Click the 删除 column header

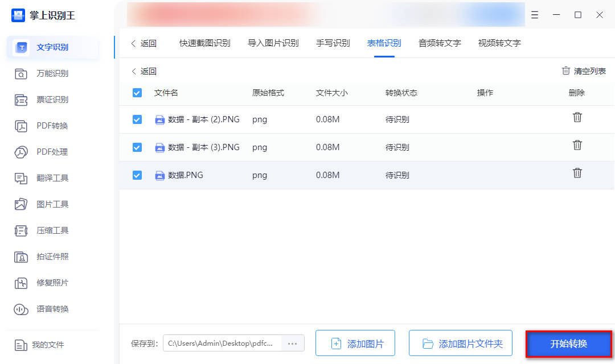pos(576,93)
